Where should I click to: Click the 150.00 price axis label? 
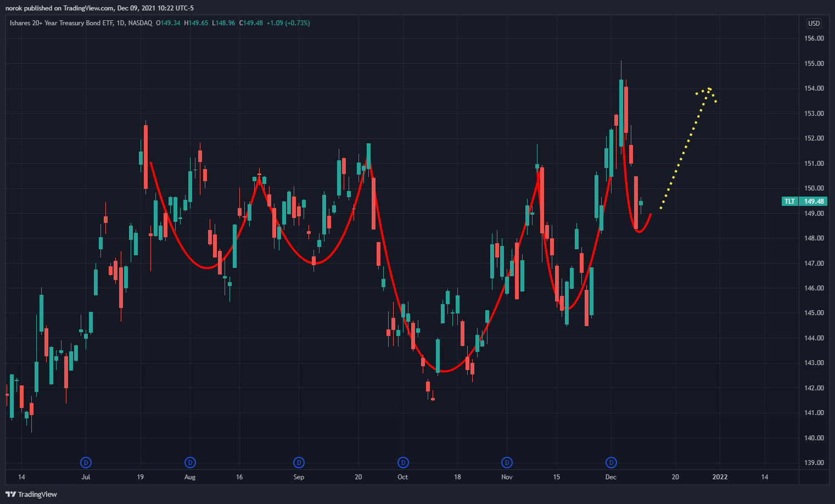(814, 188)
